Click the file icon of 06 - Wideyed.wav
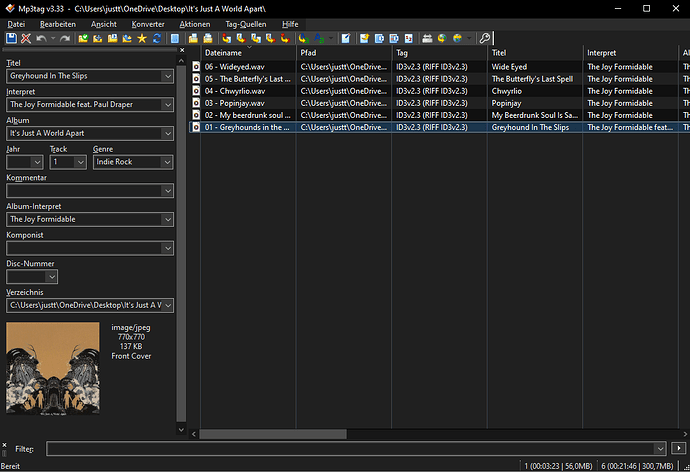 [196, 67]
